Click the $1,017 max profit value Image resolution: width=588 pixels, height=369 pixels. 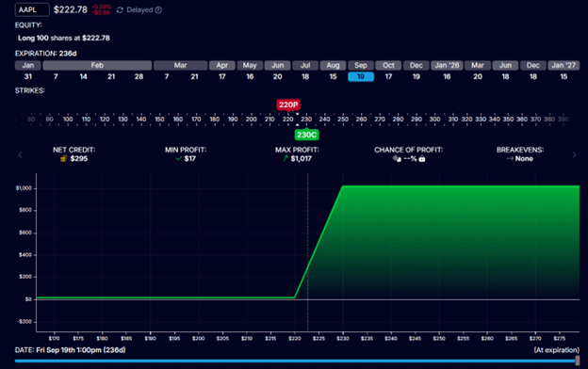302,159
